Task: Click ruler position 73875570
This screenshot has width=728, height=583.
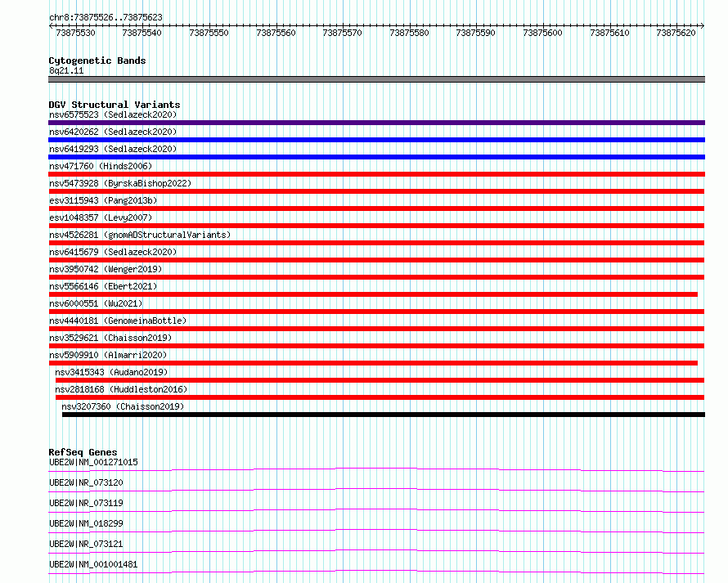Action: click(342, 33)
